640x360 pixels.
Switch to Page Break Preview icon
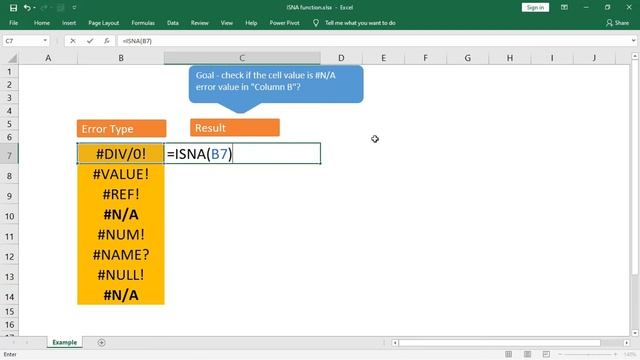click(x=546, y=354)
